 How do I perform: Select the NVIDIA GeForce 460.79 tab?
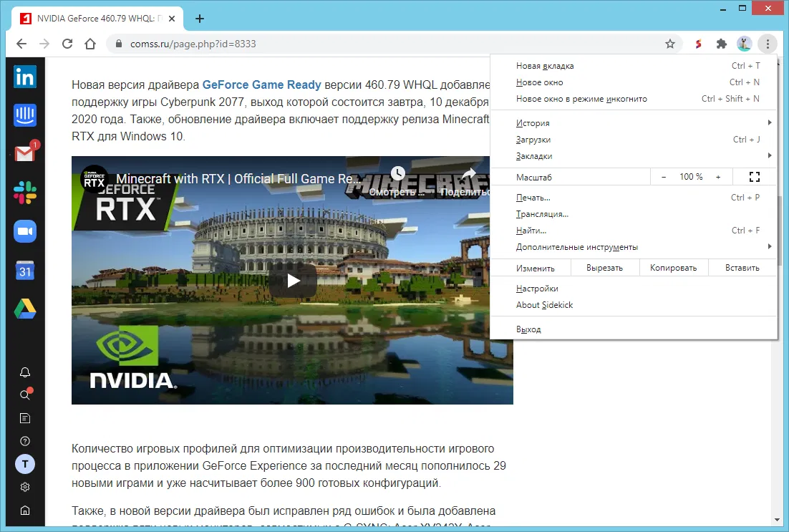pyautogui.click(x=97, y=19)
